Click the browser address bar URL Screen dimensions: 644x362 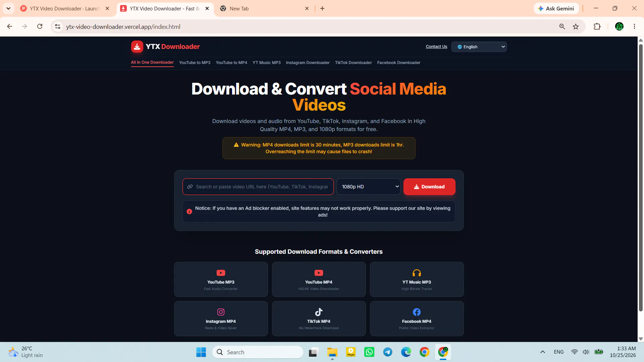pos(123,27)
